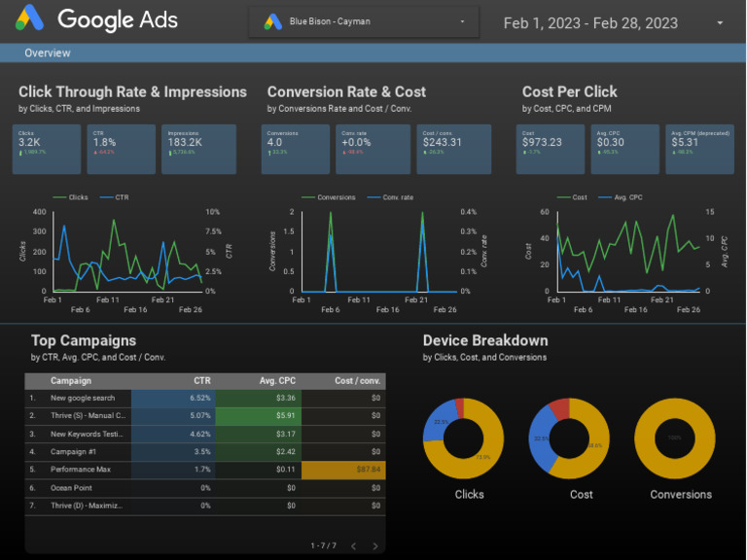This screenshot has height=560, width=747.
Task: Click the 6.52% CTR cell
Action: click(x=173, y=398)
